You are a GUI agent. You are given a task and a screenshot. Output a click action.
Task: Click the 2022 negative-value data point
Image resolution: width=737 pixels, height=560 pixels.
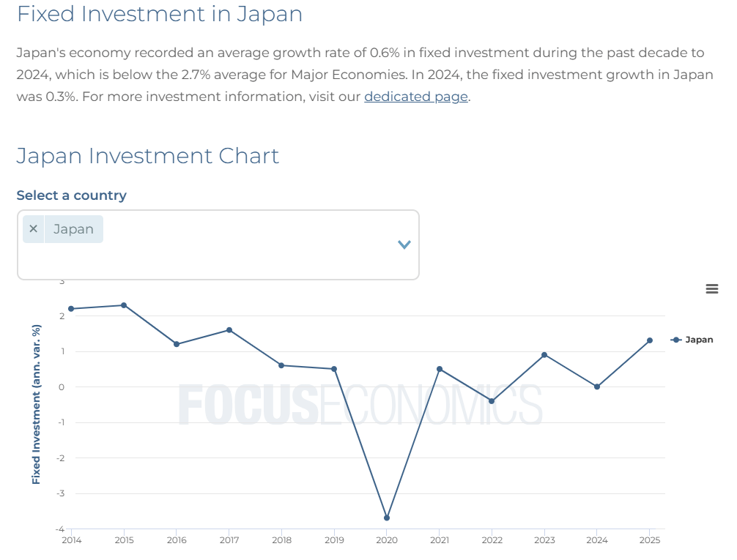(x=492, y=400)
